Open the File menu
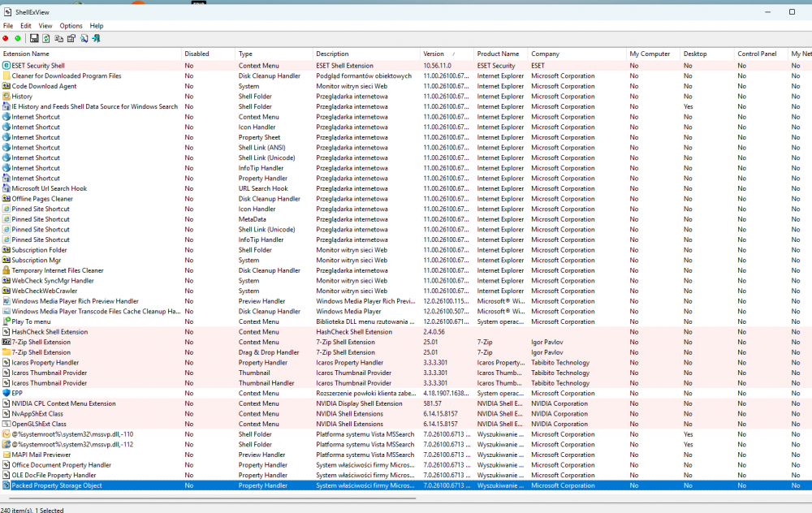Screen dimensions: 812x513 click(8, 26)
